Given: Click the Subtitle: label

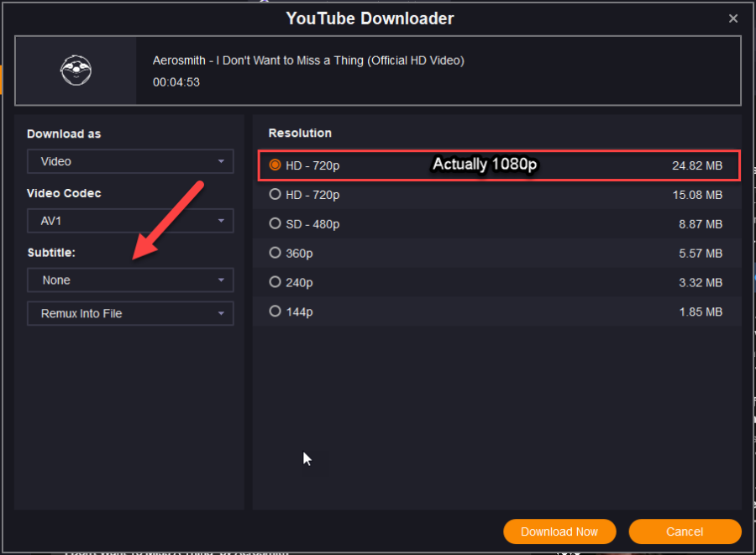Looking at the screenshot, I should coord(51,253).
